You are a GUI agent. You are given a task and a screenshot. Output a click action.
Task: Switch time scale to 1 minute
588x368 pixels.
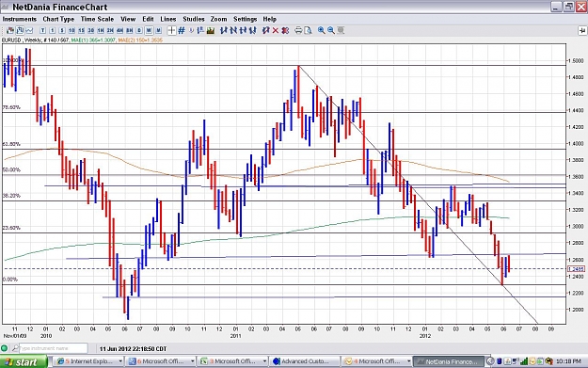(x=52, y=30)
